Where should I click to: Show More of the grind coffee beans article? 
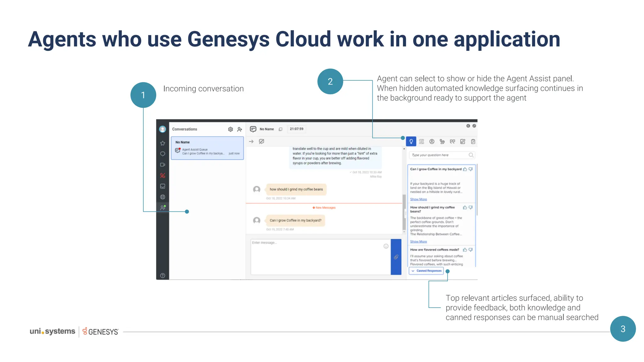pos(419,242)
